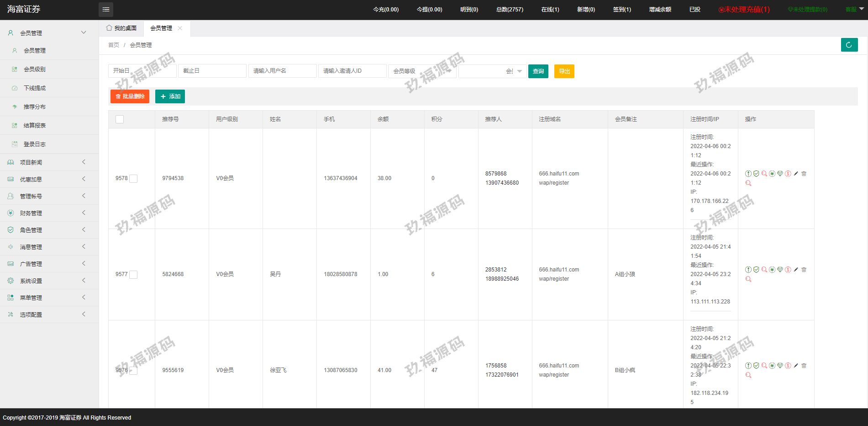The width and height of the screenshot is (868, 426).
Task: Check the select-all checkbox in table header
Action: point(120,119)
